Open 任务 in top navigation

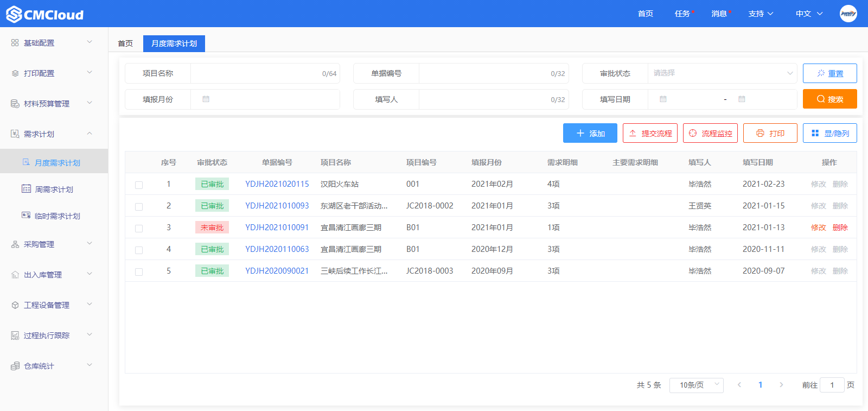(682, 14)
